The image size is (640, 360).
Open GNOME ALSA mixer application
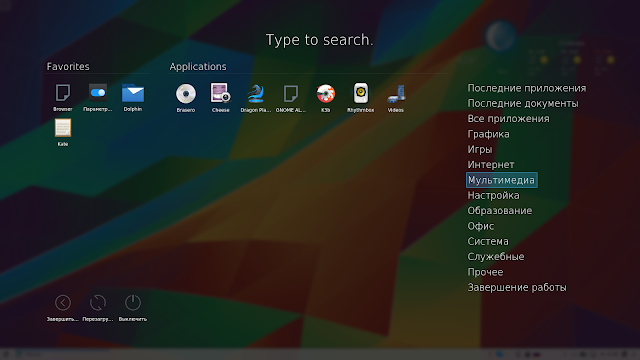[291, 98]
